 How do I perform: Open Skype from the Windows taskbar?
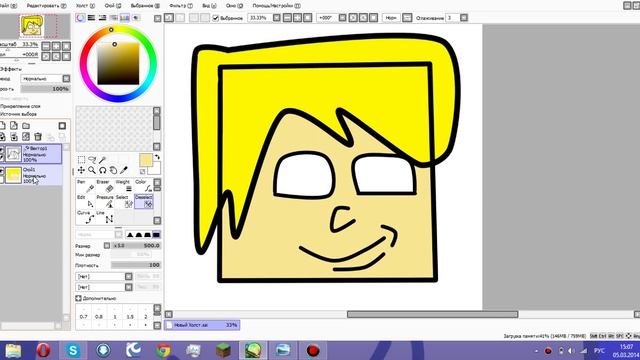[73, 350]
